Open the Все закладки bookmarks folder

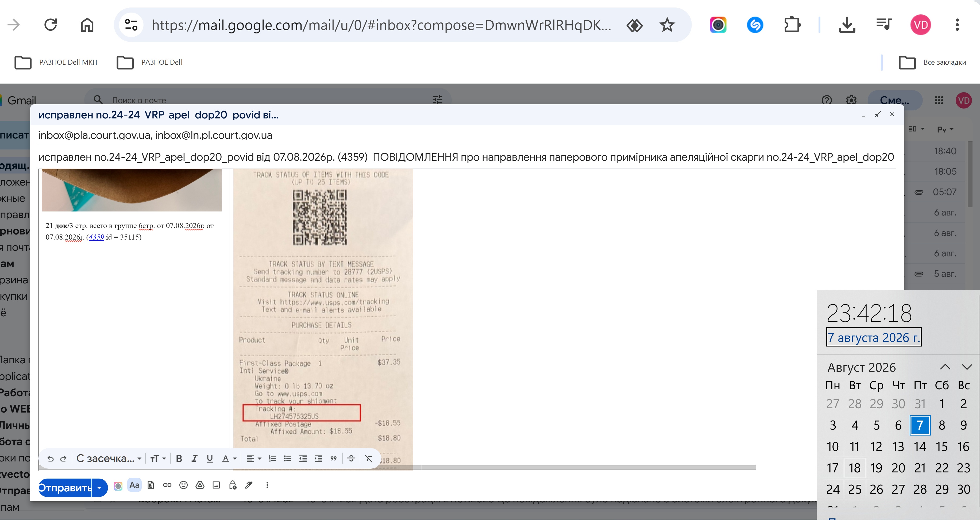932,62
